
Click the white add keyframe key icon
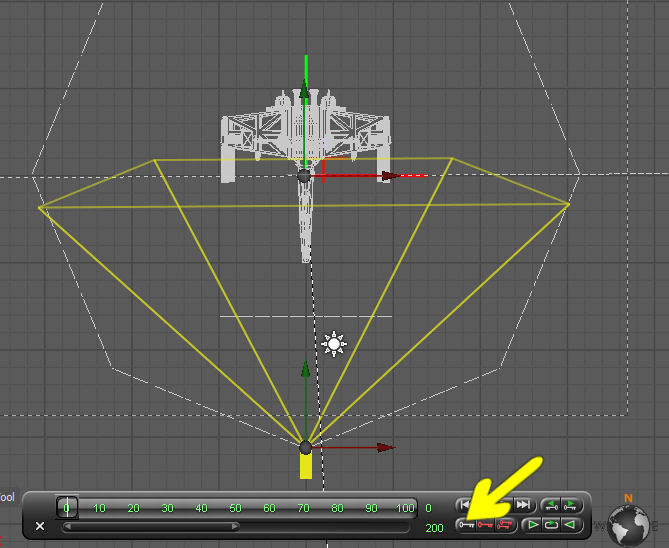click(x=465, y=524)
